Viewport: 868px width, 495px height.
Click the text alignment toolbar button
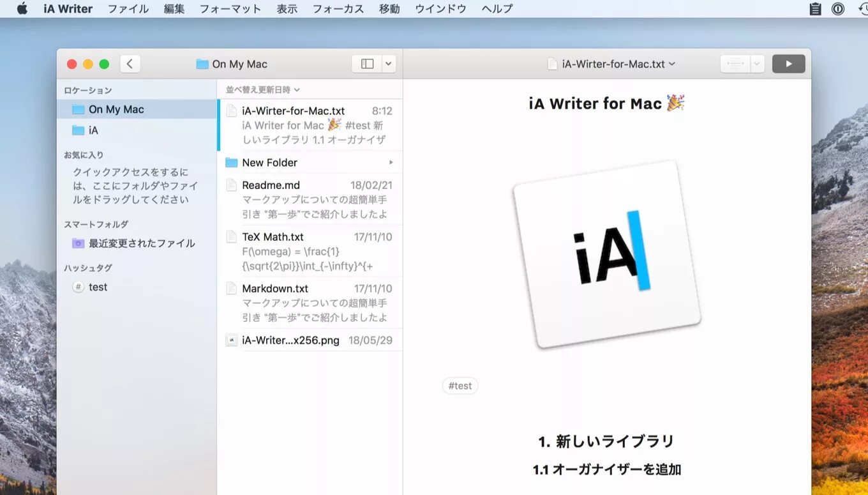[x=735, y=64]
